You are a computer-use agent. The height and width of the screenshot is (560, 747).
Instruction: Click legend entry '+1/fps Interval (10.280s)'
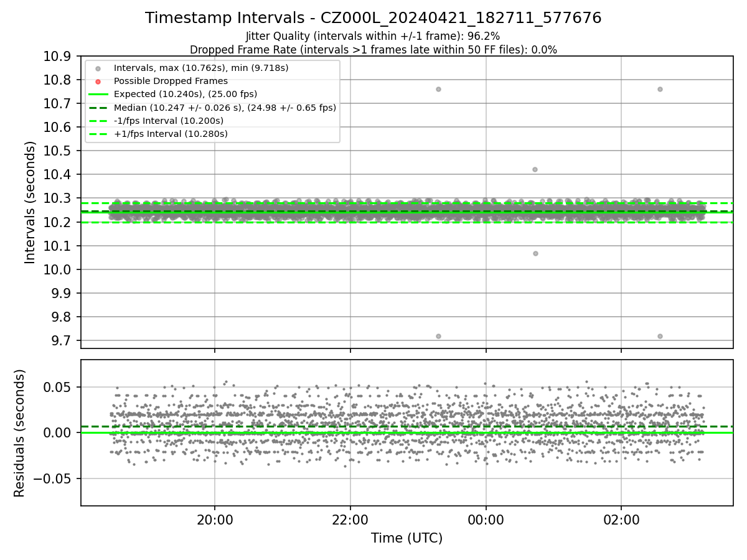(x=171, y=134)
